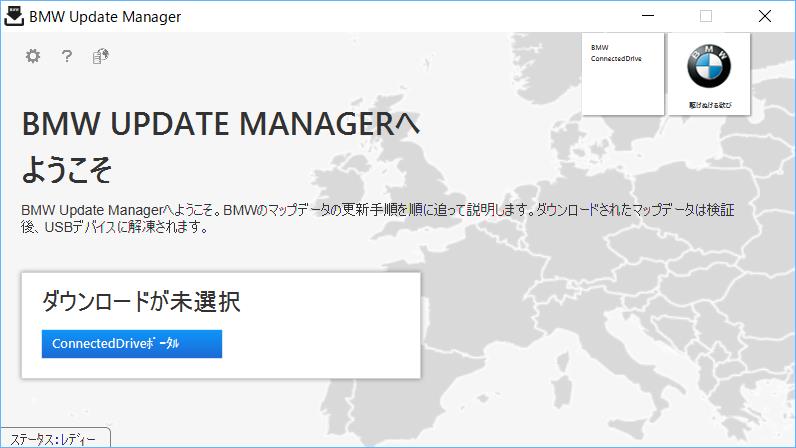
Task: Click the BMW Update Manager window title text
Action: 105,17
